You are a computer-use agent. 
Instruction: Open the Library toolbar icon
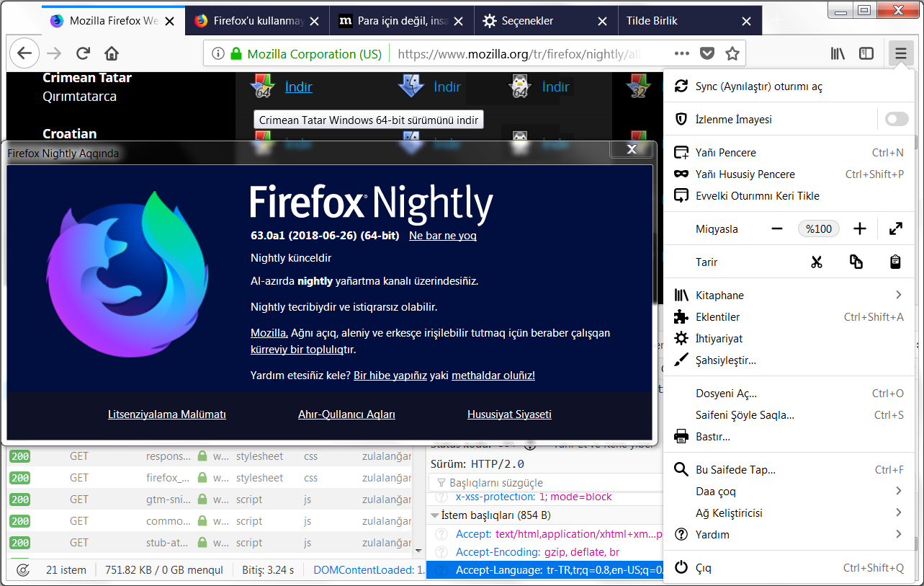coord(838,53)
